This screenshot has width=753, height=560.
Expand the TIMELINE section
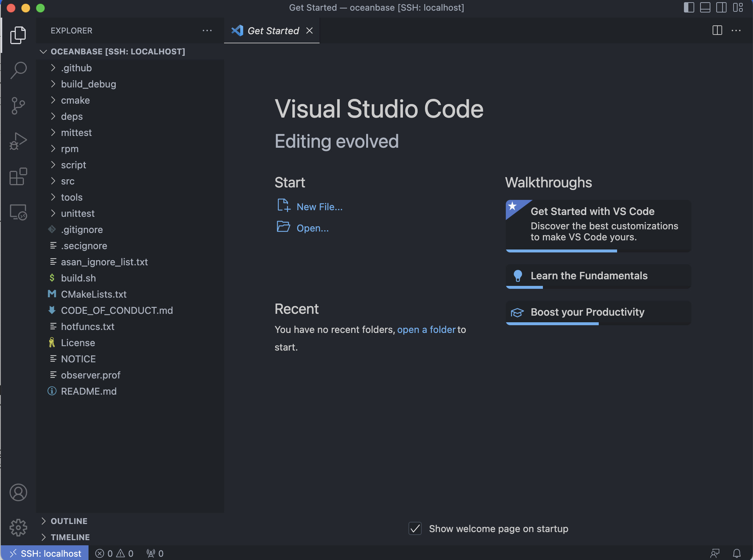pos(130,537)
